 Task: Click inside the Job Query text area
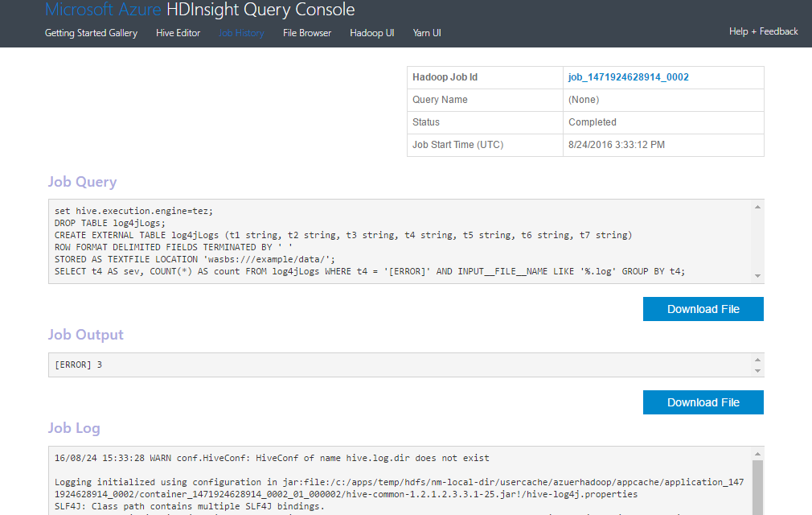click(402, 241)
